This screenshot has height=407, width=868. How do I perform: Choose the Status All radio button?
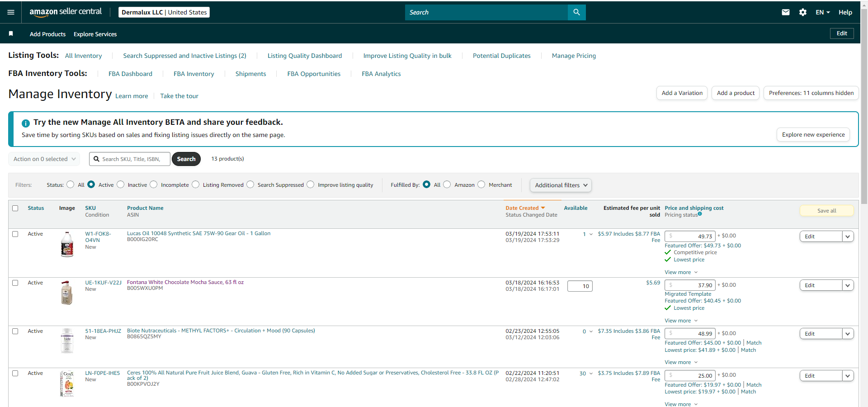[x=70, y=185]
